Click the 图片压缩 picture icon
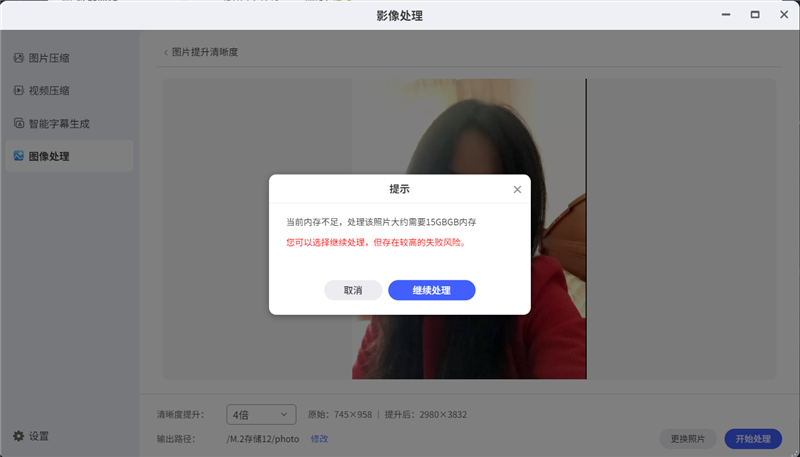800x457 pixels. point(19,58)
